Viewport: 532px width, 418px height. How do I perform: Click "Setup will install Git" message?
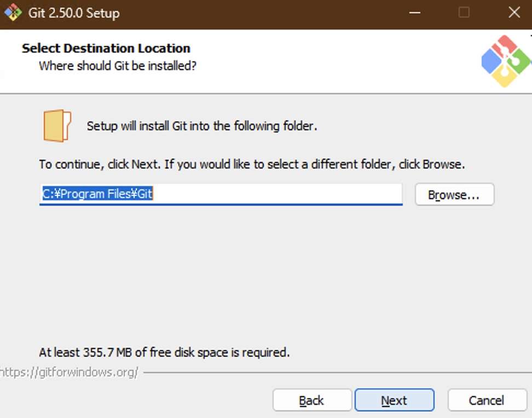point(202,126)
